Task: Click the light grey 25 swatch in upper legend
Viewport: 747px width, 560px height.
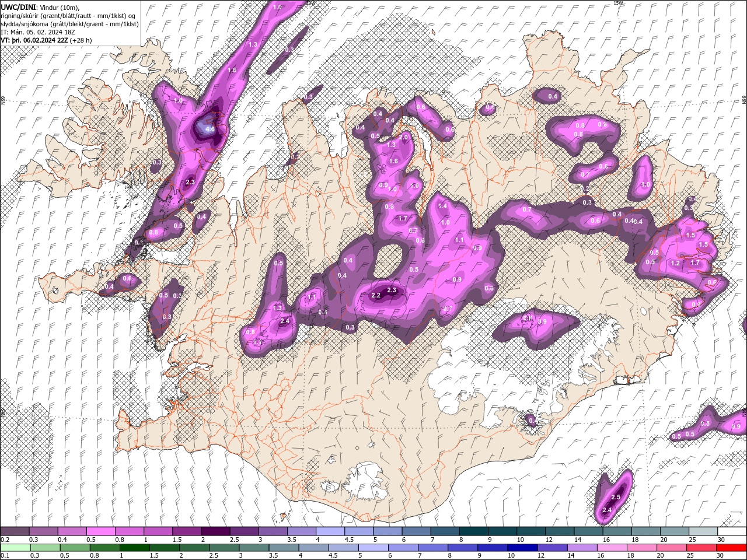Action: pos(703,531)
